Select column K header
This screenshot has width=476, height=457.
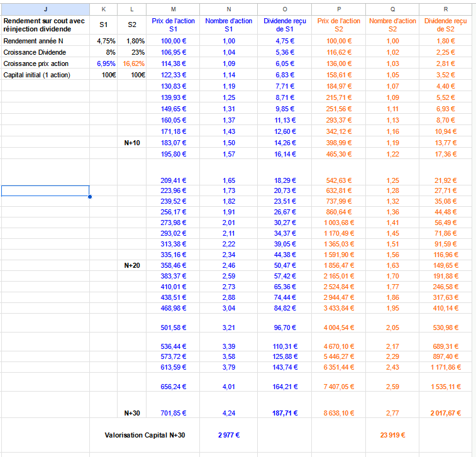pyautogui.click(x=104, y=9)
